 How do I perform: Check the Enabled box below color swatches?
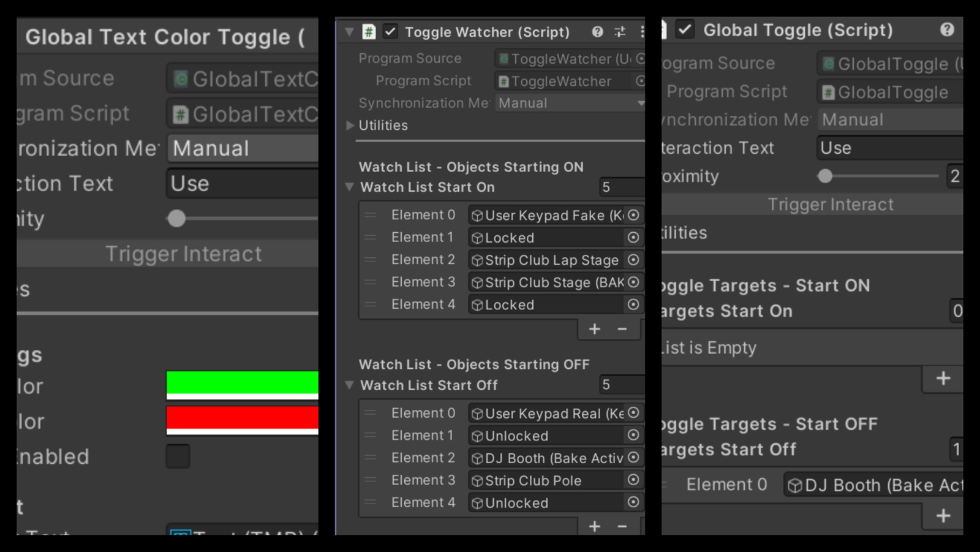[178, 456]
